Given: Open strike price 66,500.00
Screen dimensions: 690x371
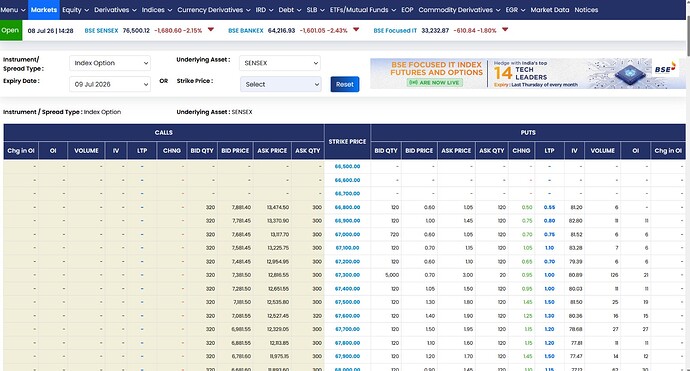Looking at the screenshot, I should click(347, 166).
